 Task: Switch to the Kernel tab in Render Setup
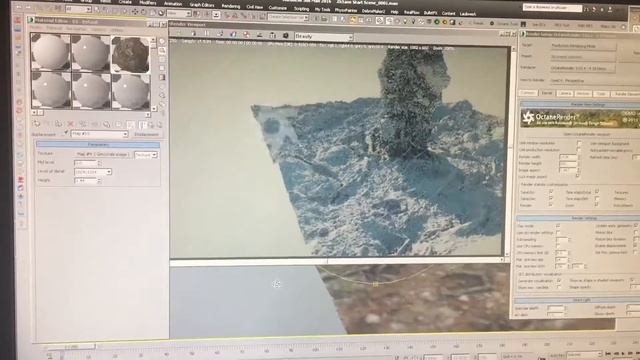tap(547, 93)
